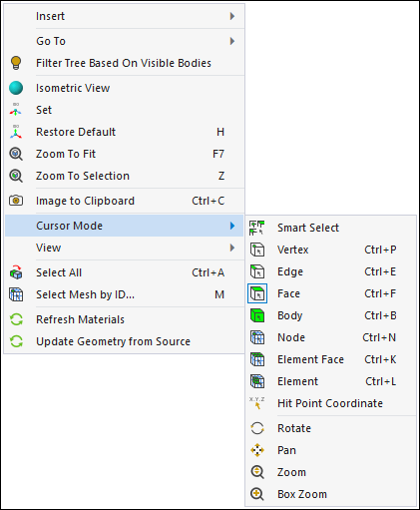Viewport: 420px width, 510px height.
Task: Click the green Body selection cube icon
Action: click(x=257, y=315)
